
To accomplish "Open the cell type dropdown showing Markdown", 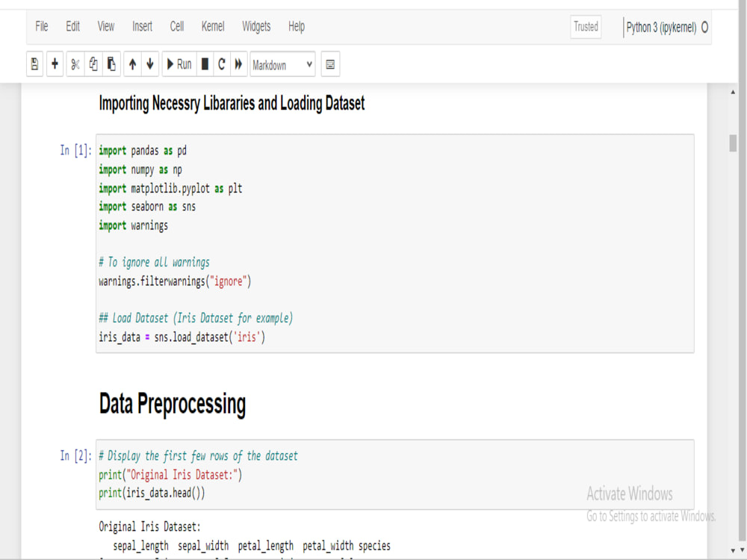I will [x=282, y=65].
